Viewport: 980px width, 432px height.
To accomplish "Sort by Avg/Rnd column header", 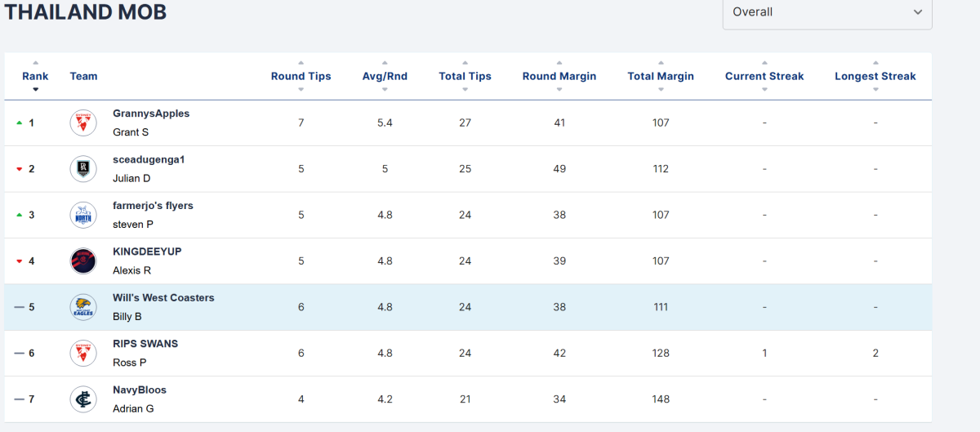I will pyautogui.click(x=385, y=76).
